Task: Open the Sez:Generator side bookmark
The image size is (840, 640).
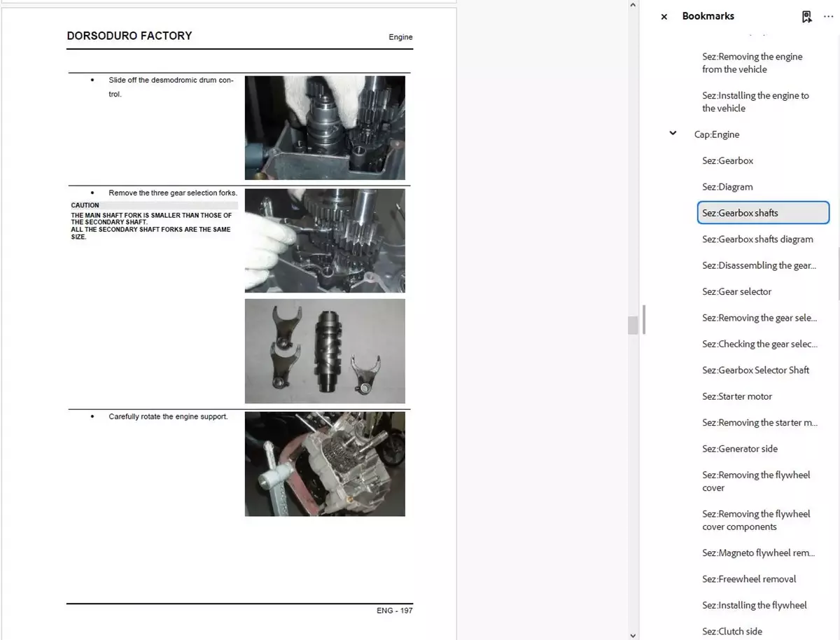Action: (739, 449)
